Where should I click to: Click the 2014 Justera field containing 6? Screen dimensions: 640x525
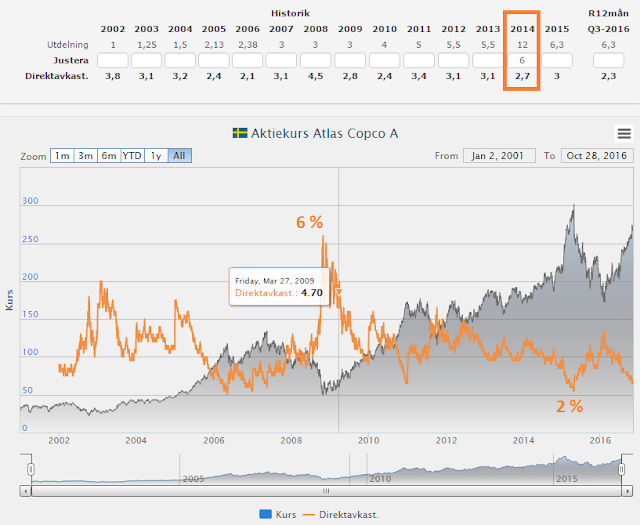522,60
